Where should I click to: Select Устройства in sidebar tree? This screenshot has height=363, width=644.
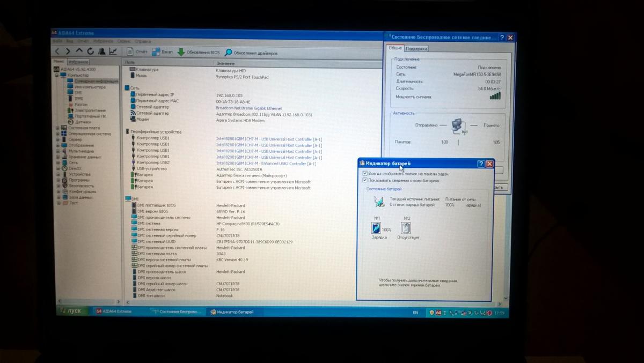point(79,174)
